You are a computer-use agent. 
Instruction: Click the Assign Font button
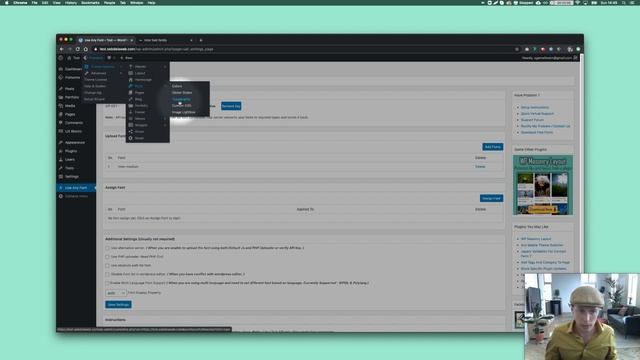pyautogui.click(x=491, y=198)
